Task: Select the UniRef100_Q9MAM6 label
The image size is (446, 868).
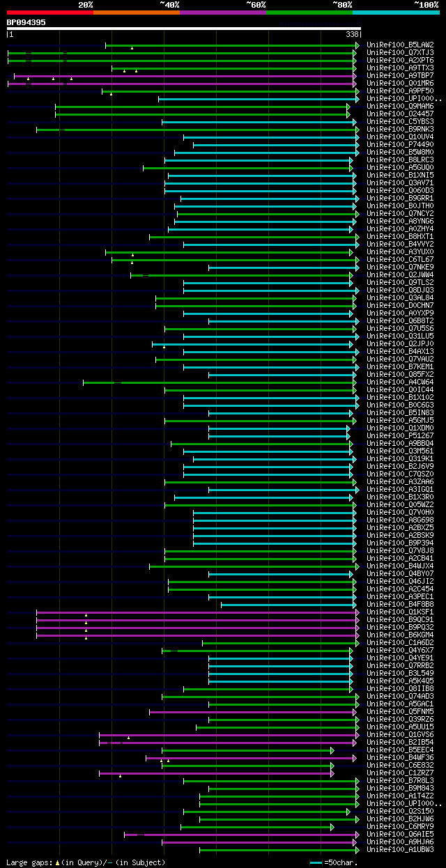Action: [400, 107]
